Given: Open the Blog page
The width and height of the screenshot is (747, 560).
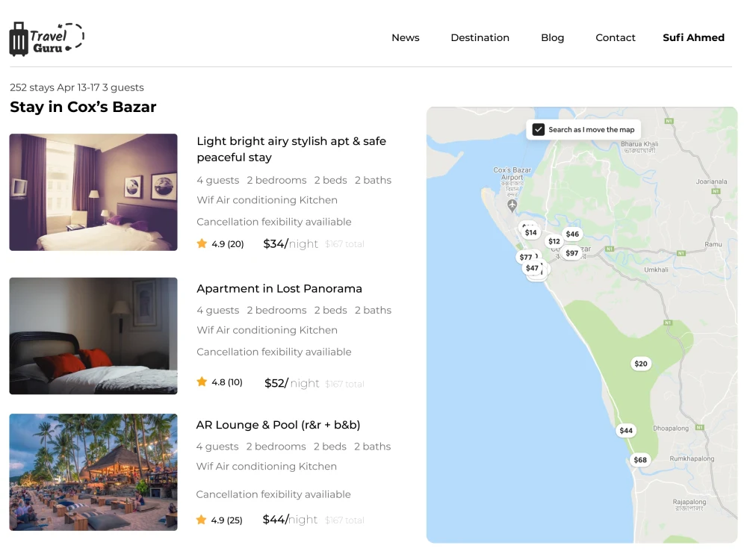Looking at the screenshot, I should click(x=553, y=37).
